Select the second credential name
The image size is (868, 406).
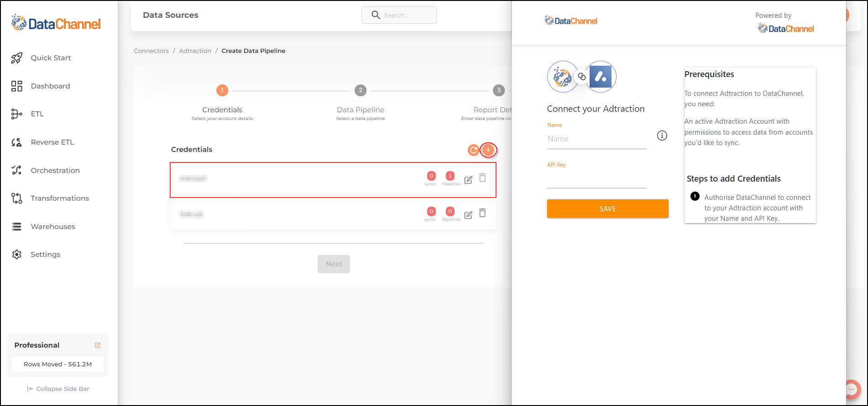(x=191, y=214)
